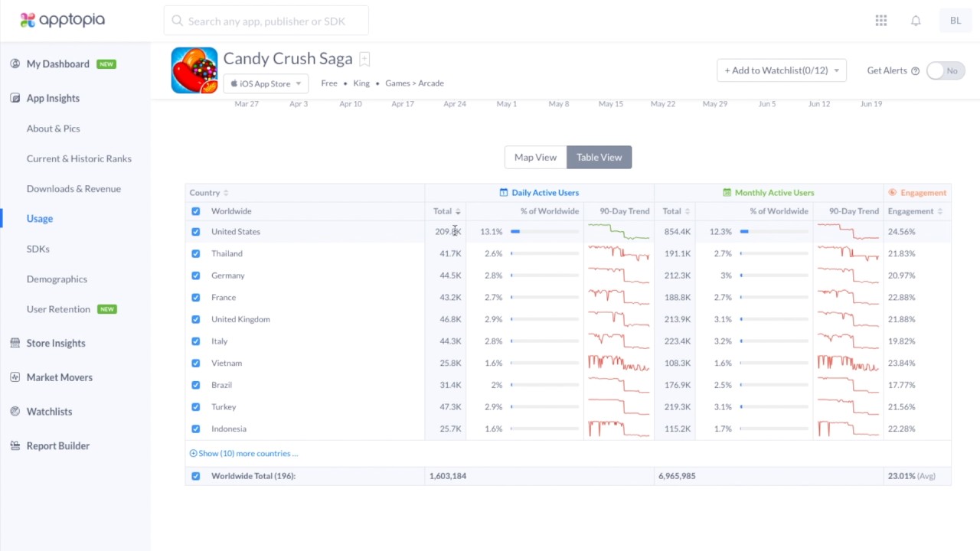The height and width of the screenshot is (551, 980).
Task: Open the Add to Watchlist dropdown
Action: [x=782, y=70]
